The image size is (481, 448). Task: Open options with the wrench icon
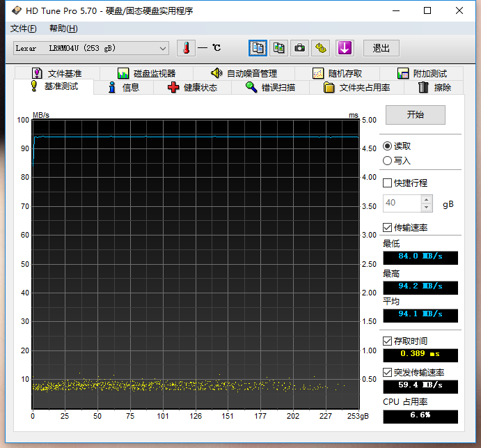(321, 48)
